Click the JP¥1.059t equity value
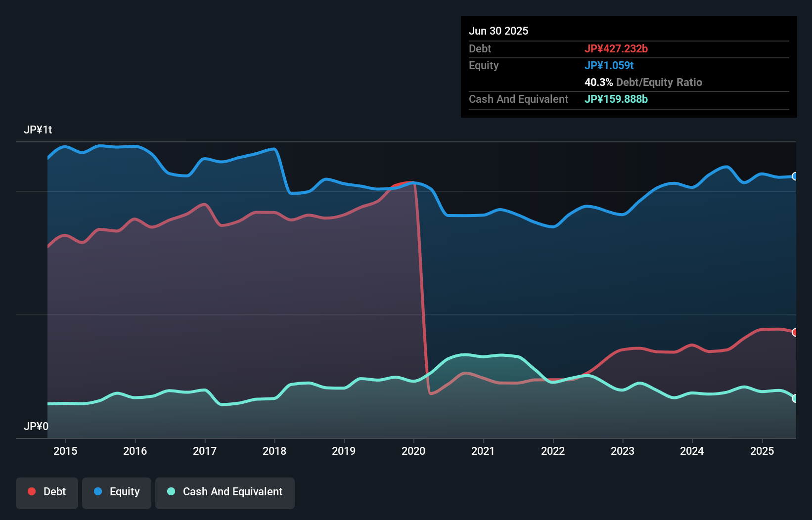 (609, 65)
